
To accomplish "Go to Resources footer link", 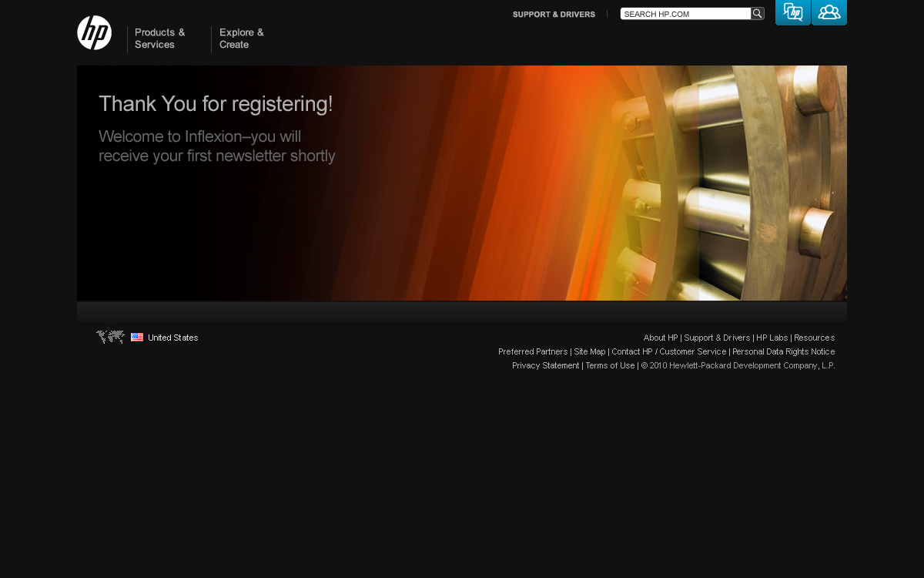I will click(x=814, y=338).
